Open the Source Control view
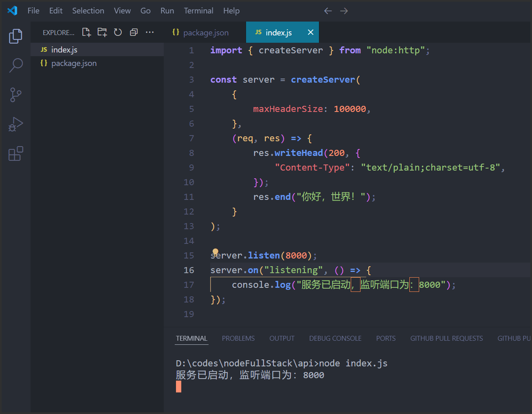The image size is (532, 414). point(15,94)
